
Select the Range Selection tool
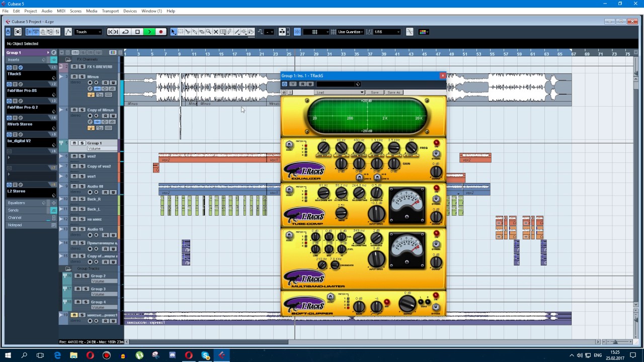click(x=181, y=32)
